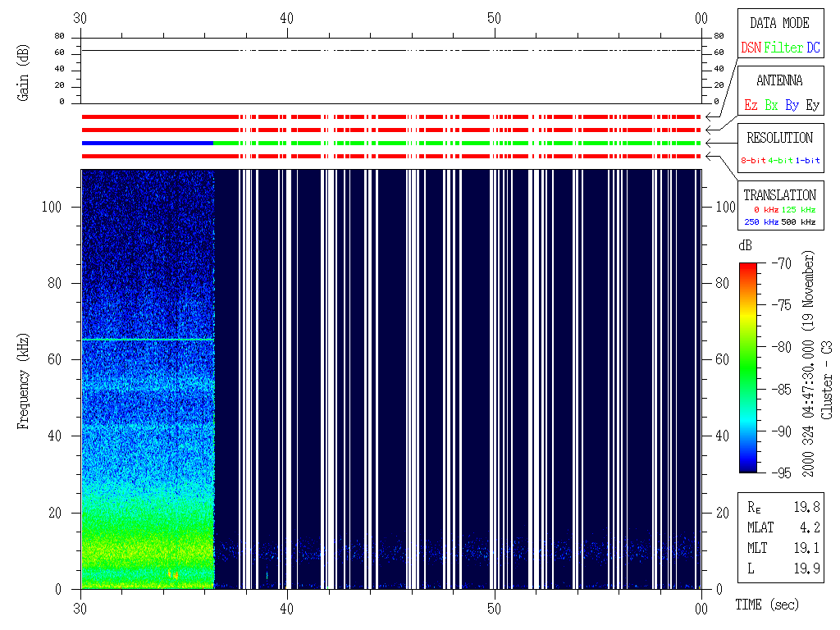This screenshot has height=630, width=840.
Task: Click the green horizontal line at 65 kHz
Action: (148, 339)
